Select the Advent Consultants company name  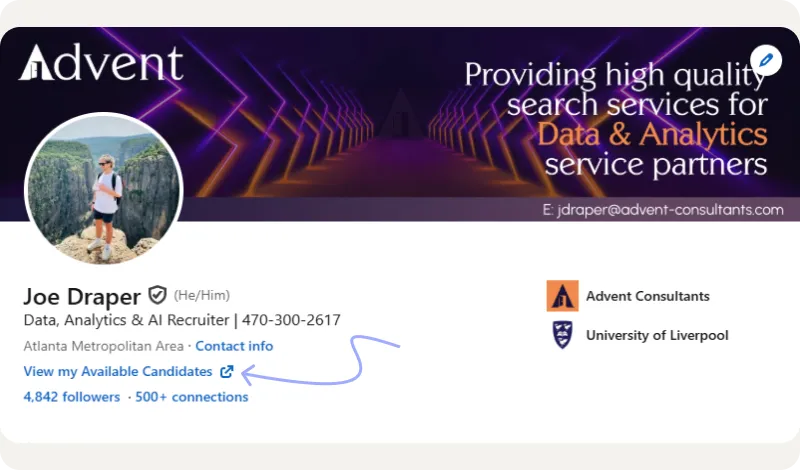[x=648, y=296]
